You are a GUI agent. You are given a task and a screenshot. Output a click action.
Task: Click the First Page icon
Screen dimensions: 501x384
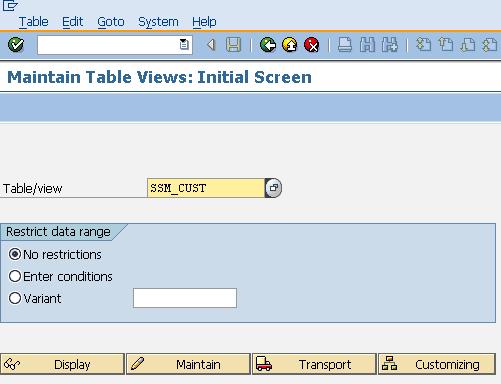pos(424,45)
